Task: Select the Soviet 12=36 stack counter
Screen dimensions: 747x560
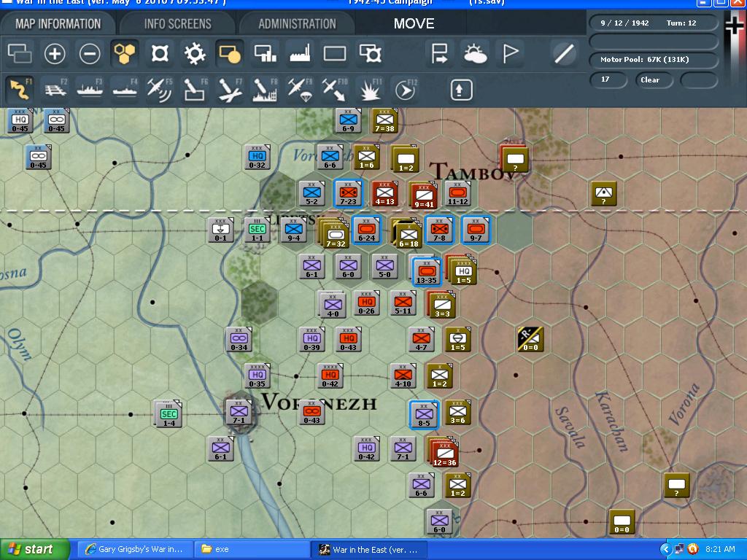Action: coord(445,454)
